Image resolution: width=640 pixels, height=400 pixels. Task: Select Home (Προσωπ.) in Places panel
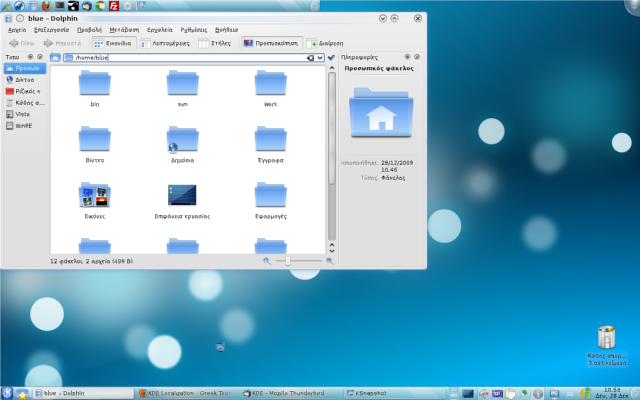pos(25,68)
